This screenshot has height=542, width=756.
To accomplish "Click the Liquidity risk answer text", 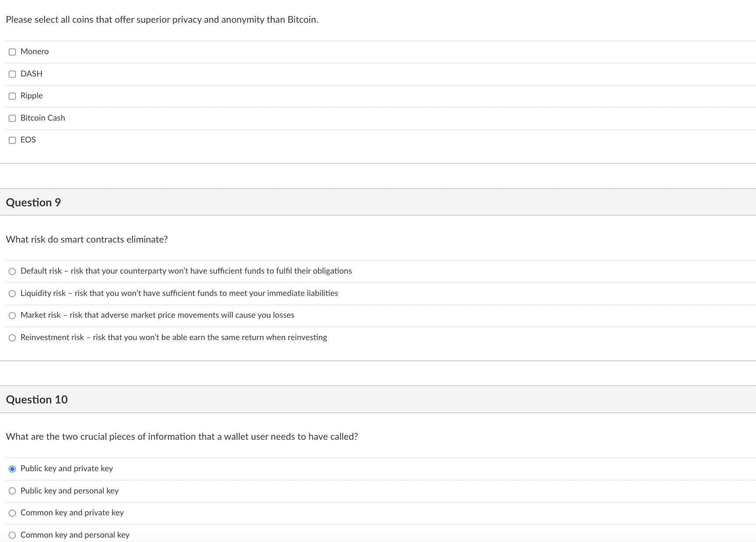I will tap(179, 293).
